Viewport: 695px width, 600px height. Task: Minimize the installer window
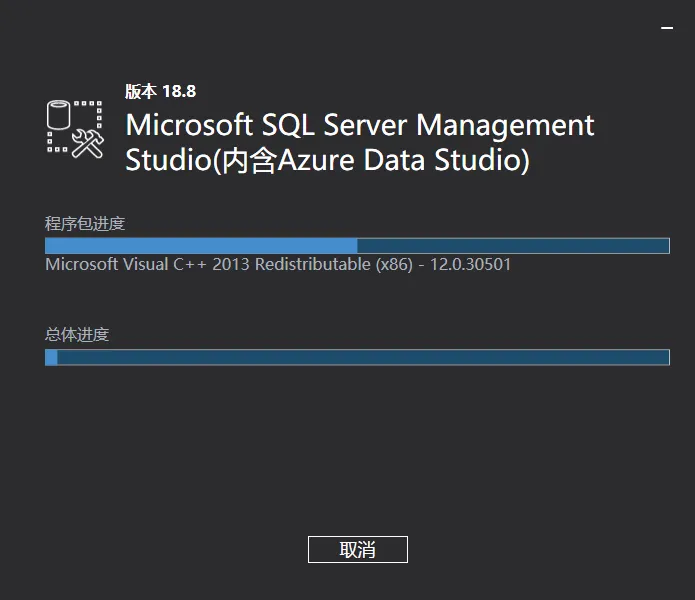[667, 30]
